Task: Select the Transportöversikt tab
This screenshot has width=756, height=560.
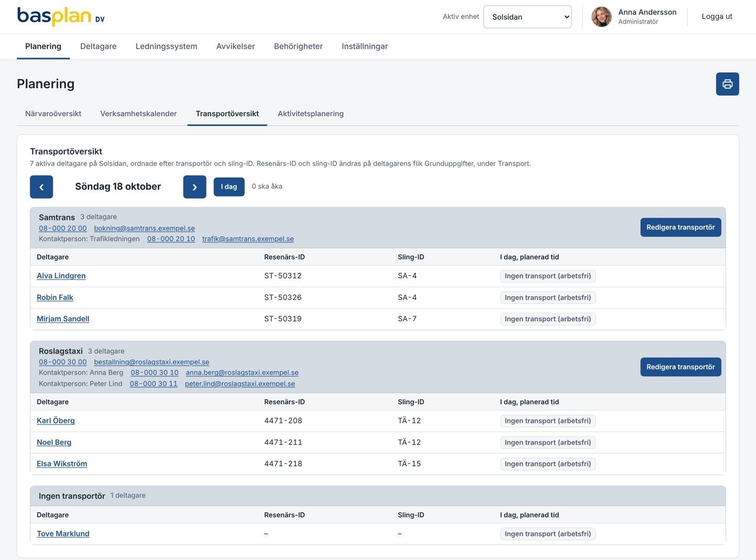Action: click(x=227, y=113)
